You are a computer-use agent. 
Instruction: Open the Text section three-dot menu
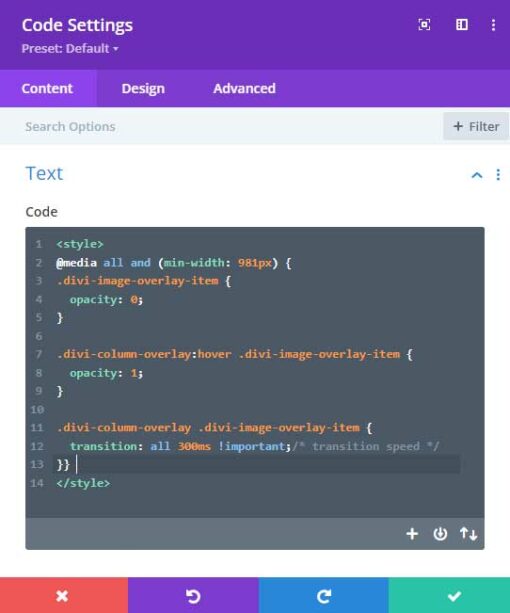click(498, 174)
